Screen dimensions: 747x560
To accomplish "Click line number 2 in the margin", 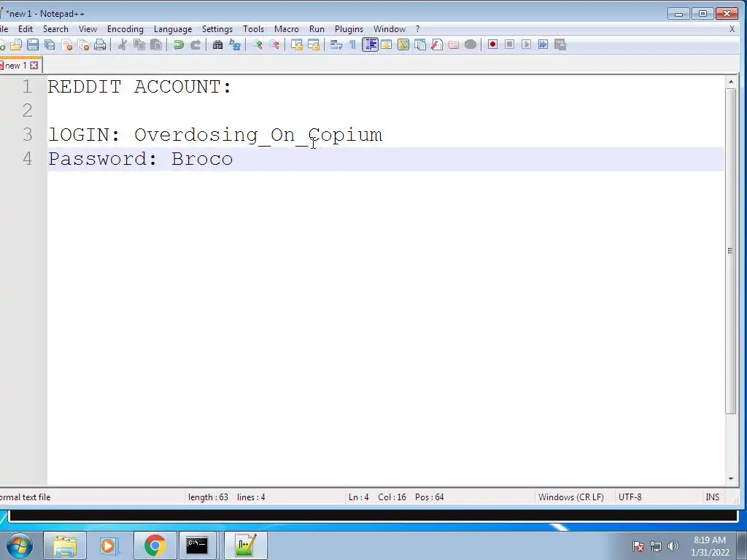I will pos(27,111).
